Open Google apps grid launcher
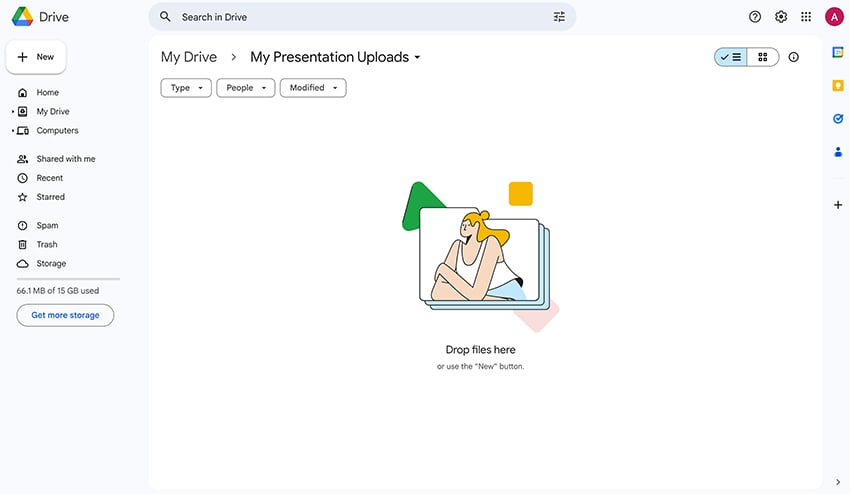The width and height of the screenshot is (850, 494). (806, 17)
